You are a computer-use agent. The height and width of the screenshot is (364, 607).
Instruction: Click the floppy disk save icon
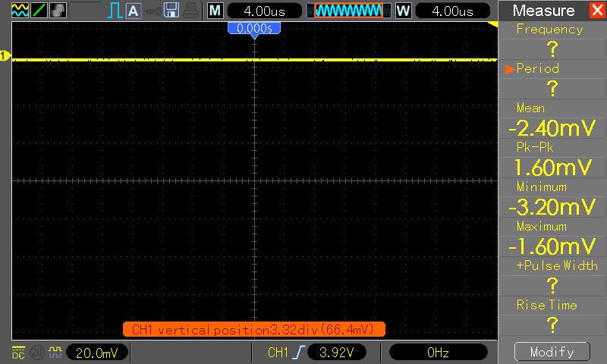point(171,10)
